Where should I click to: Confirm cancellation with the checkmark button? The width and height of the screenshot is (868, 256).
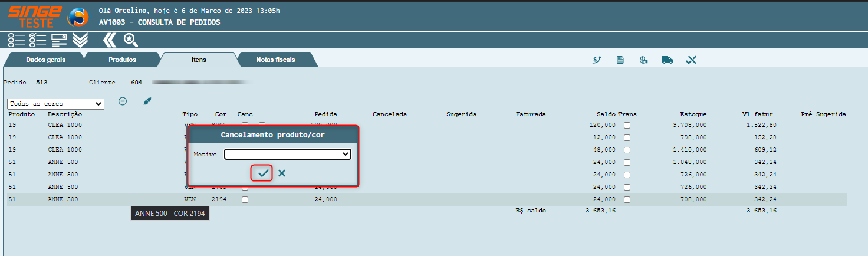[262, 173]
